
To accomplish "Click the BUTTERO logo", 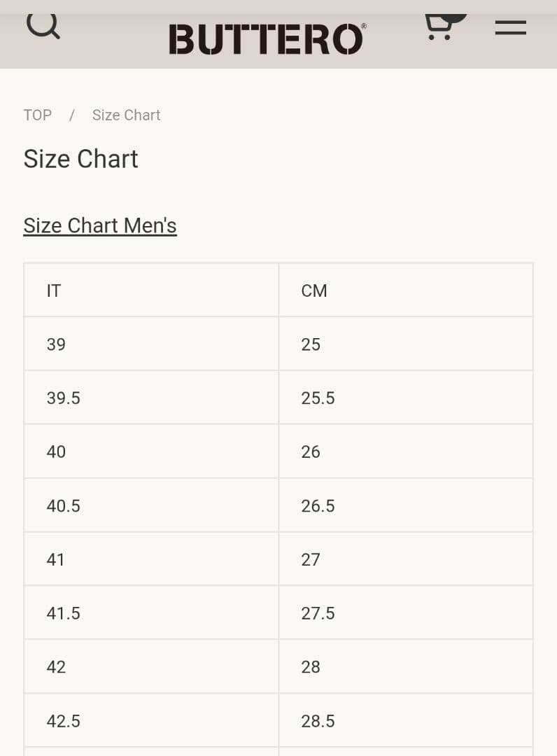I will click(267, 39).
